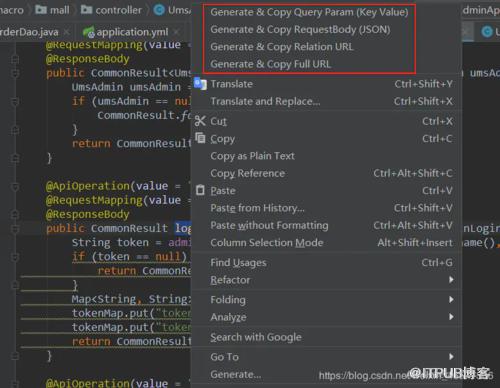Select Find Usages

tap(238, 263)
